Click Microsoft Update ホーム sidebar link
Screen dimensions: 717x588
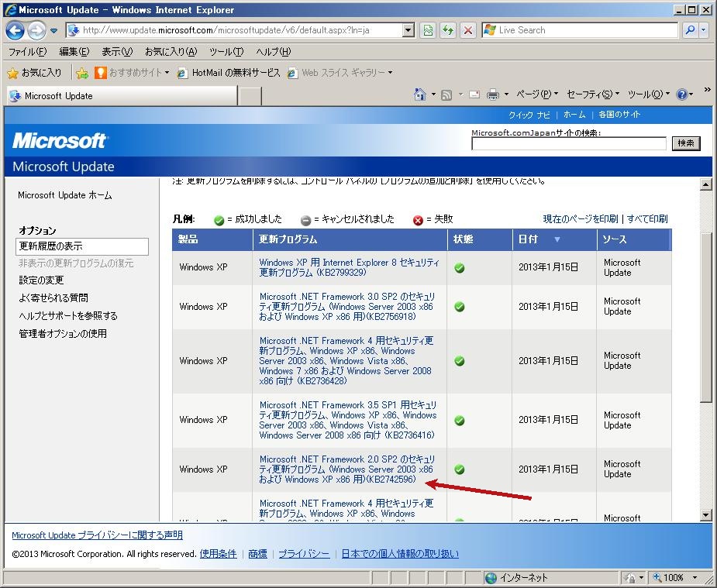click(x=65, y=195)
